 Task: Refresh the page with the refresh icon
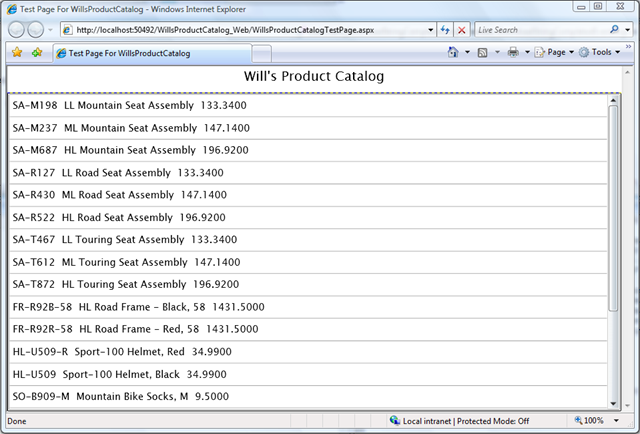[445, 30]
